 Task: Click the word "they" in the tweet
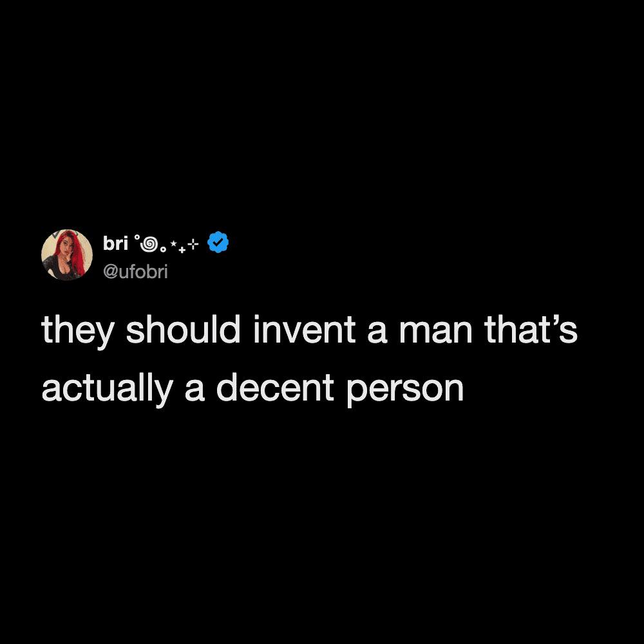coord(78,331)
